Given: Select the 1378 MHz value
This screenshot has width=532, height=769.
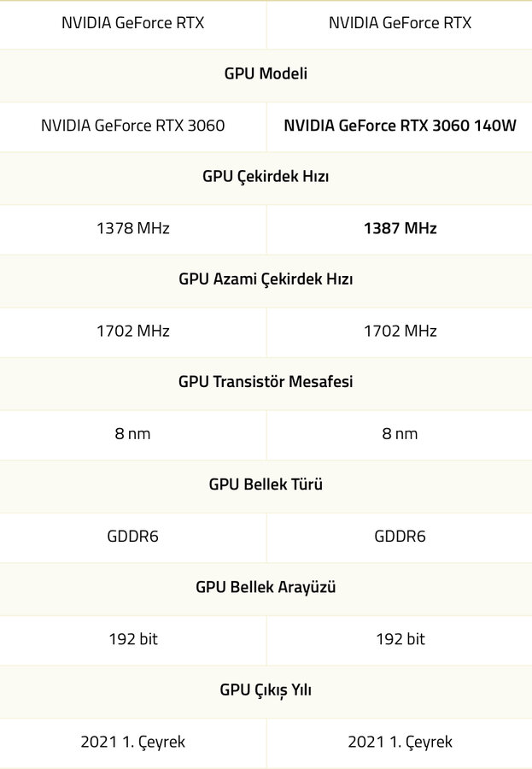Looking at the screenshot, I should tap(133, 228).
